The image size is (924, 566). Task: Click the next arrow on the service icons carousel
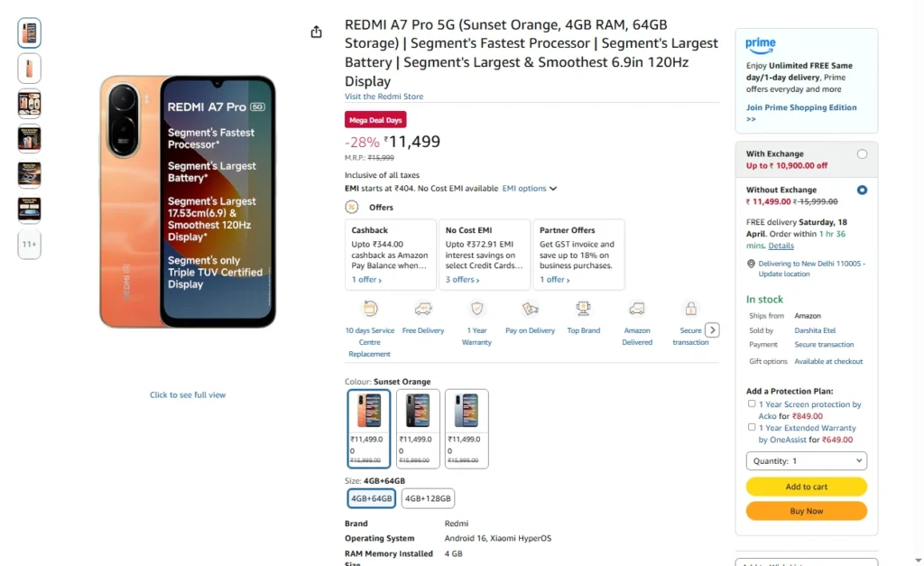point(712,330)
